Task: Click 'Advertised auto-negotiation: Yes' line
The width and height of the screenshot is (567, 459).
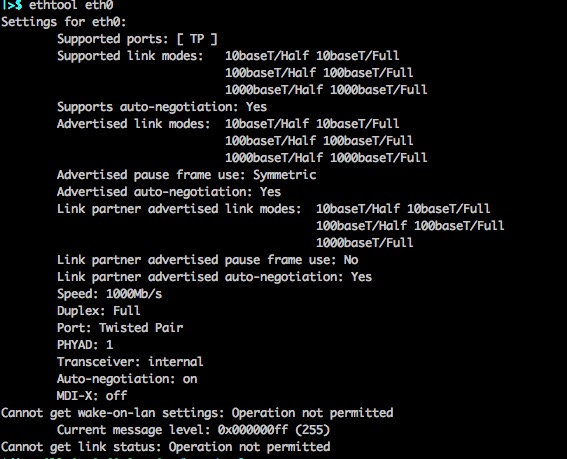Action: pos(169,192)
